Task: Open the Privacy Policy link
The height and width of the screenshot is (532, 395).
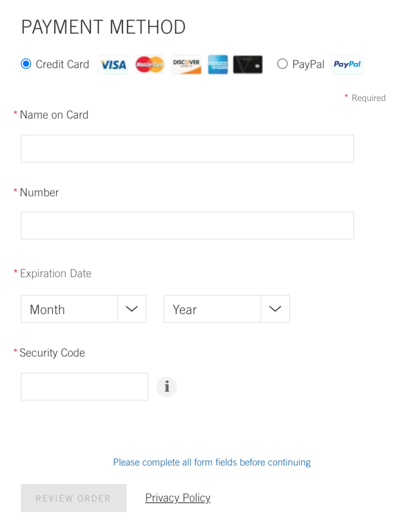Action: pos(178,498)
